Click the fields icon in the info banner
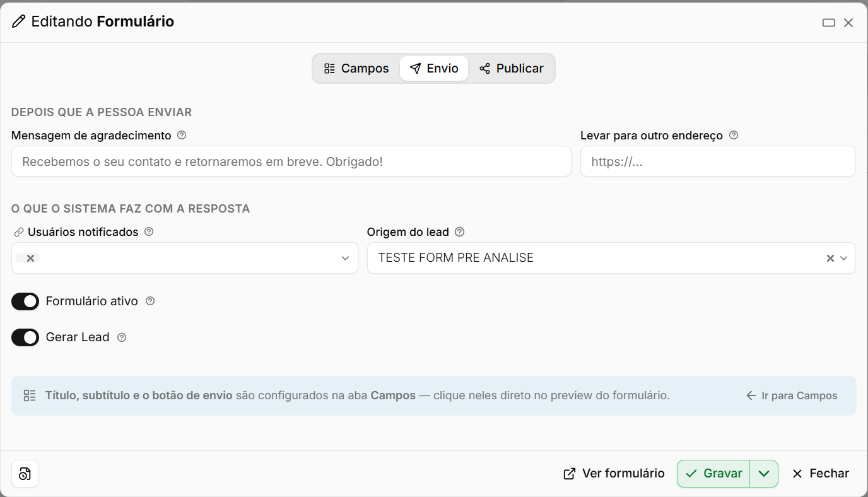The image size is (868, 497). (x=30, y=396)
